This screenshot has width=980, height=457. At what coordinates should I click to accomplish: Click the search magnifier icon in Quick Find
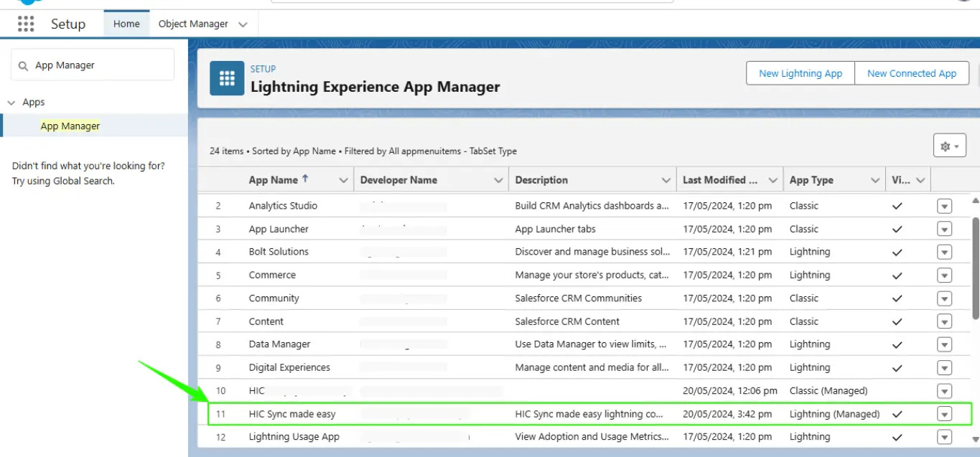(24, 65)
